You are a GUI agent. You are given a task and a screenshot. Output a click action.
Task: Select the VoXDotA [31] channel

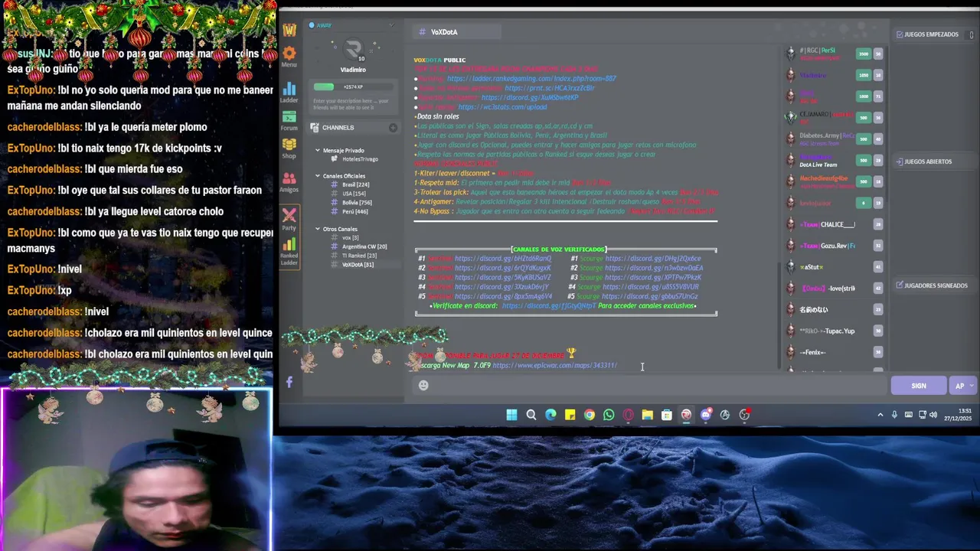click(357, 265)
